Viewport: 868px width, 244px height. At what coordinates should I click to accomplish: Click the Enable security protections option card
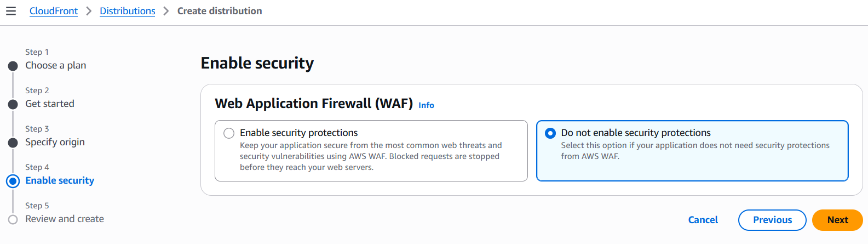(x=371, y=156)
